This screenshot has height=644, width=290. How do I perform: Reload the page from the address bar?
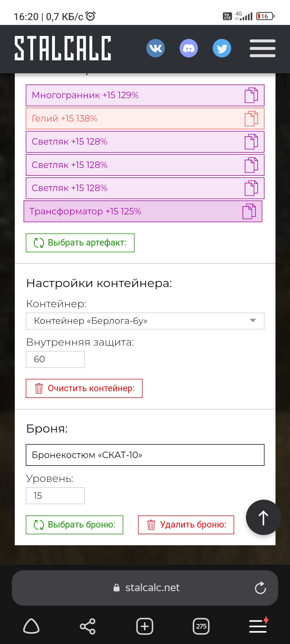[260, 588]
